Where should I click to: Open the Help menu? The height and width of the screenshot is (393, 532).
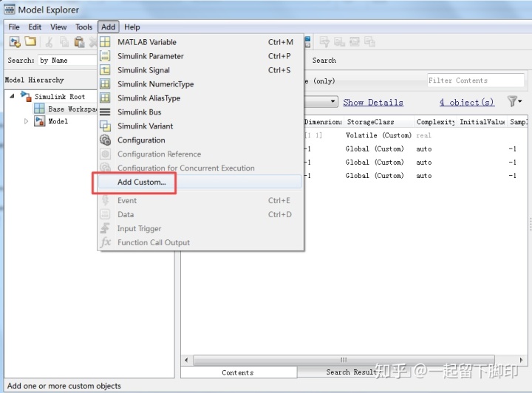(x=132, y=27)
